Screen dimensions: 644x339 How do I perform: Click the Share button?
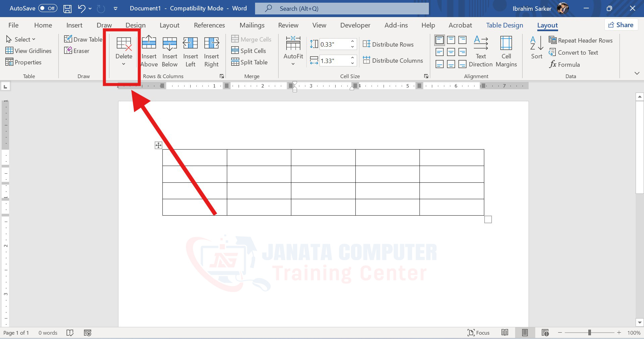[x=621, y=25]
